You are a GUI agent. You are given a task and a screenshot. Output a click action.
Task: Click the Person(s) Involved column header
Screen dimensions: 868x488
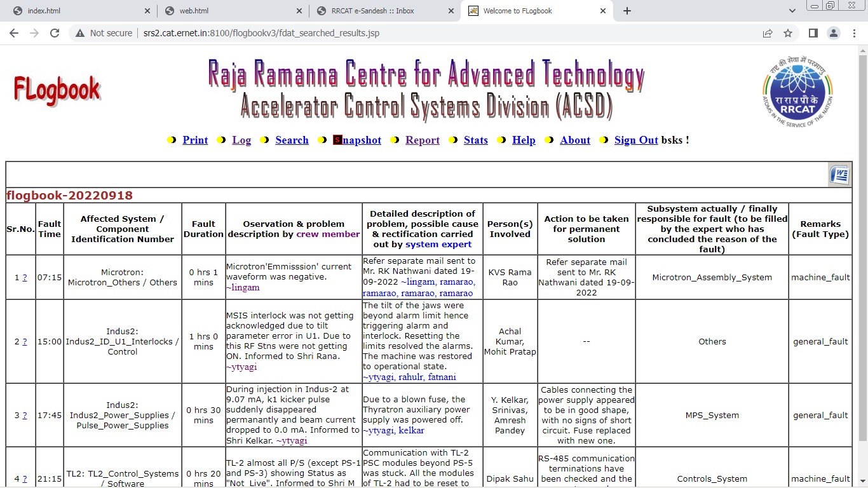(x=510, y=229)
